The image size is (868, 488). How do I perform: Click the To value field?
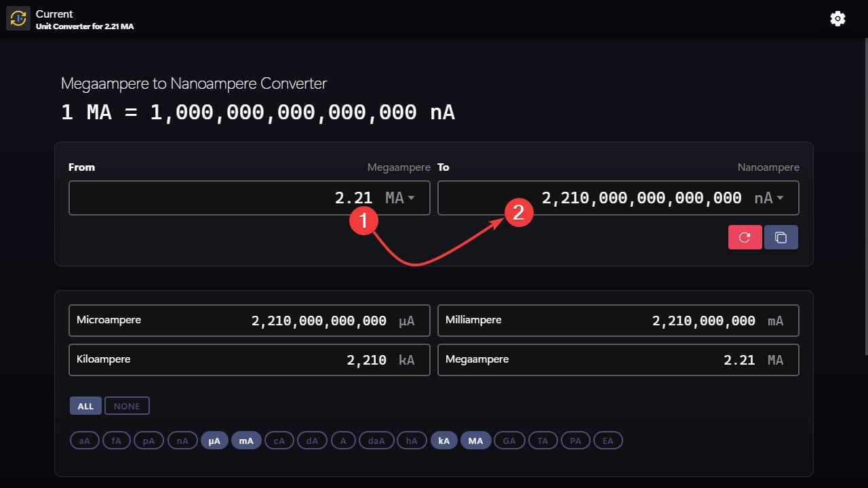click(x=610, y=197)
